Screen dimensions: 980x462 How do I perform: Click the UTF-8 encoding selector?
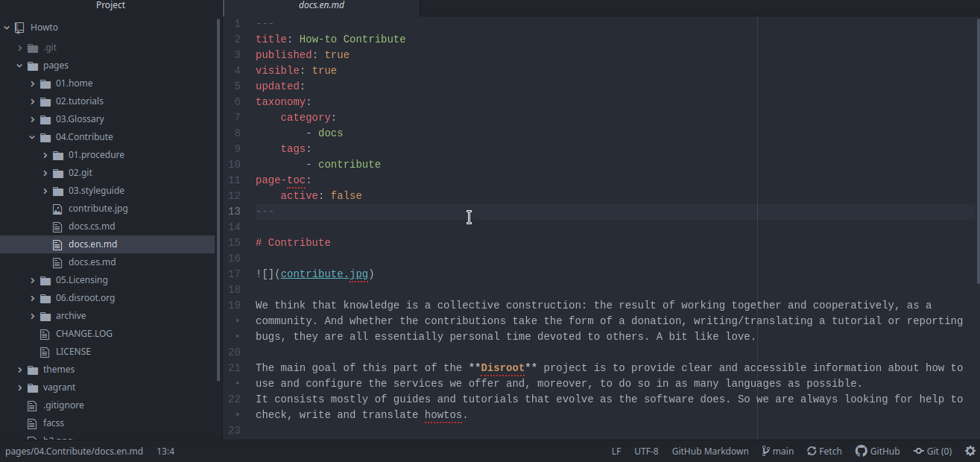[x=646, y=451]
